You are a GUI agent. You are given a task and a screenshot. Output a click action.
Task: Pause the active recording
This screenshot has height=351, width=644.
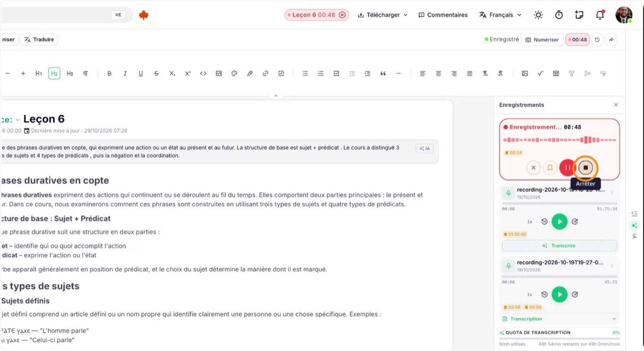pos(568,168)
